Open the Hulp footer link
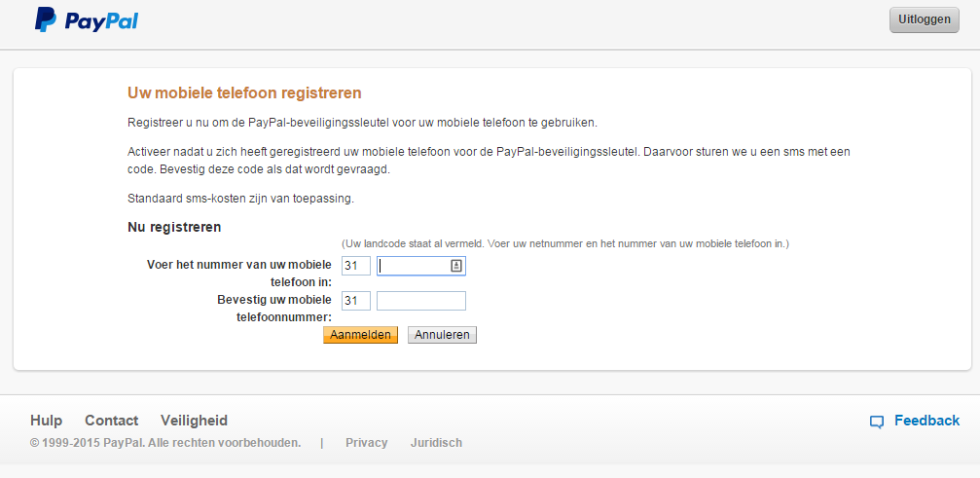The height and width of the screenshot is (478, 980). click(x=47, y=421)
